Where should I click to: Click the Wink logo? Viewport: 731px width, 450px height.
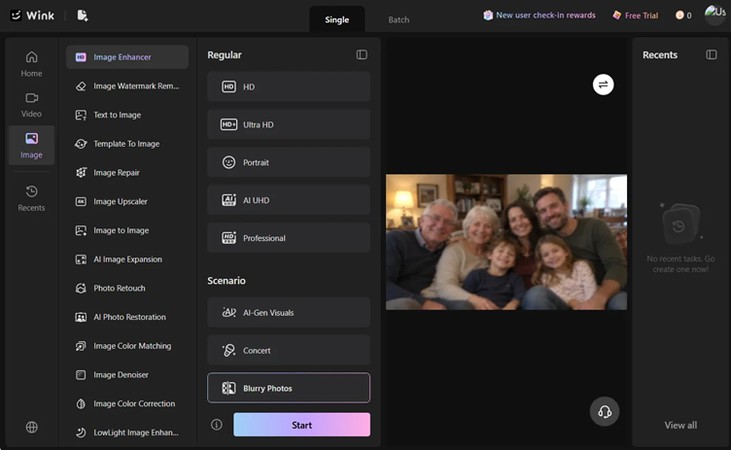pos(32,15)
